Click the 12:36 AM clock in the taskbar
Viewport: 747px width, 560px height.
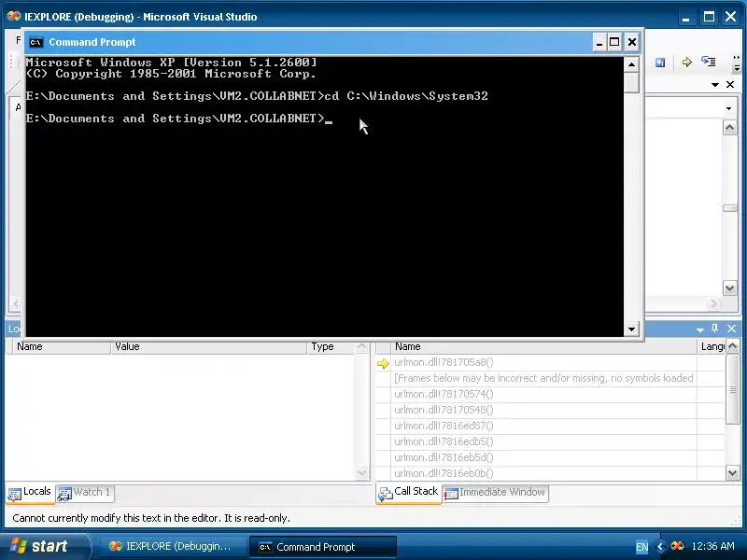(712, 546)
